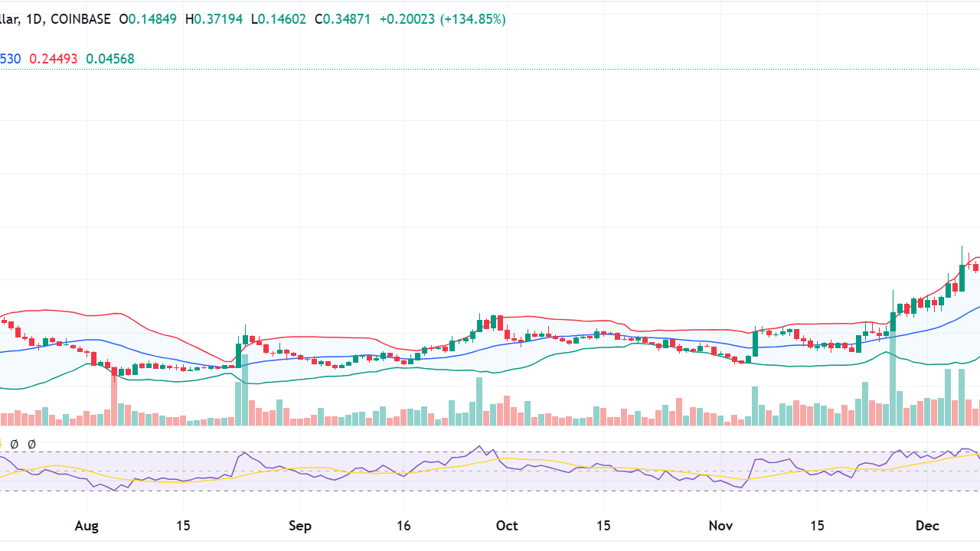Click the change value +0.20023 (+134.85%)
This screenshot has width=980, height=551.
[x=443, y=19]
